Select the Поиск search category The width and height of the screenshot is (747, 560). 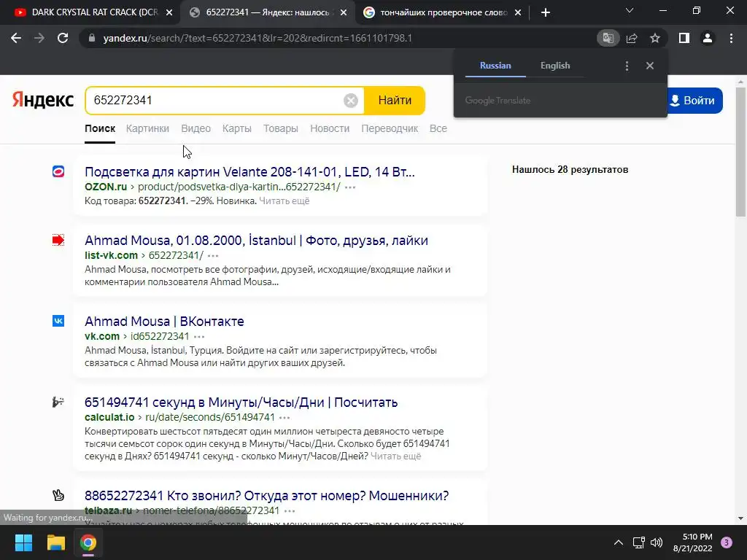pyautogui.click(x=100, y=128)
